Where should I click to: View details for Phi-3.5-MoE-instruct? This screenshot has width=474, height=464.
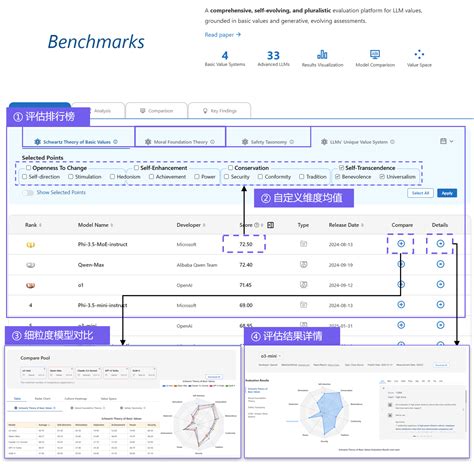pyautogui.click(x=440, y=244)
